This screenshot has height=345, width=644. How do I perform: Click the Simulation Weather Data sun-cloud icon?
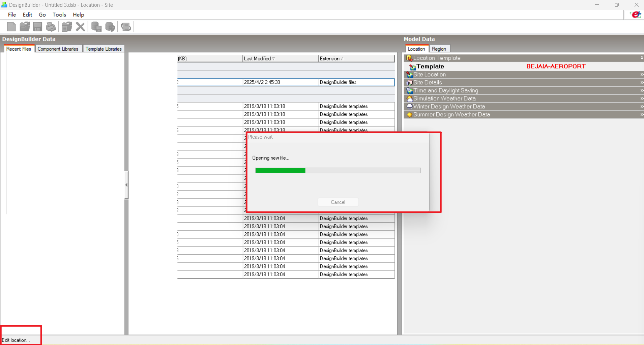[409, 98]
